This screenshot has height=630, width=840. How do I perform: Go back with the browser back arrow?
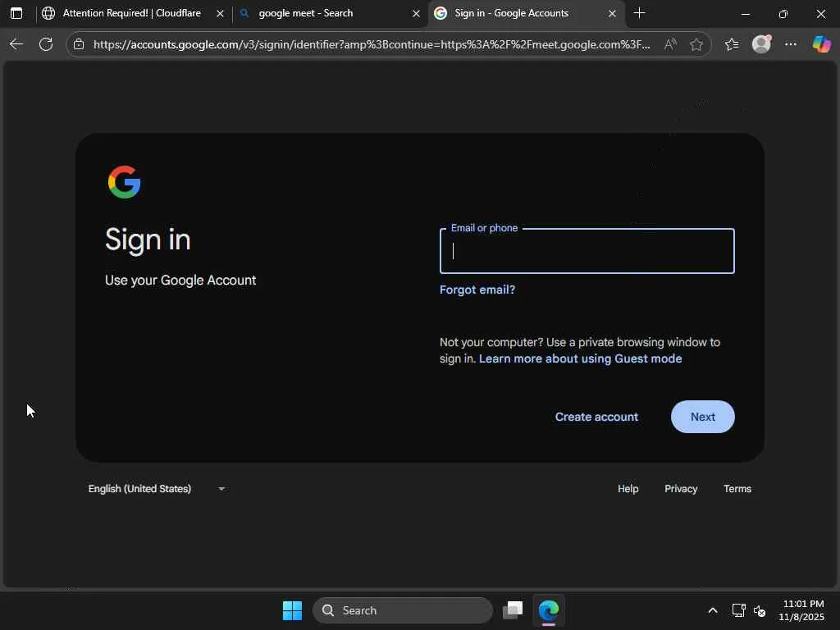click(16, 44)
